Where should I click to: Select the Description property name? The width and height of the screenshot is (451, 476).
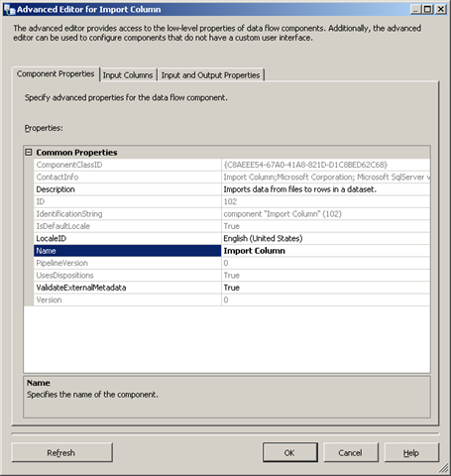56,189
